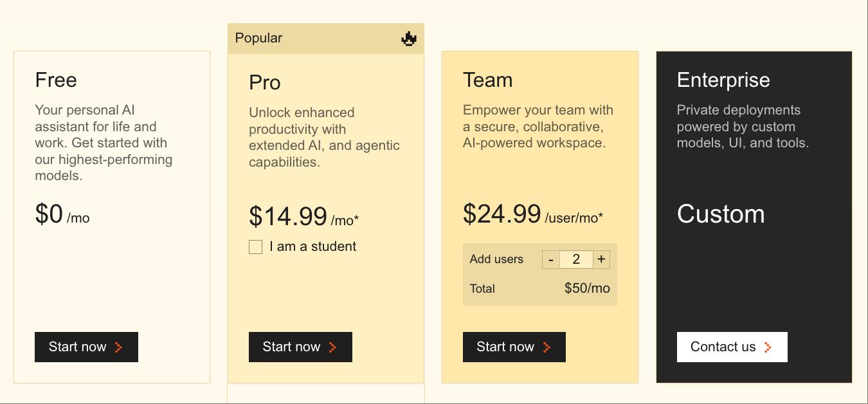Click the arrow icon beside Contact us

[x=768, y=347]
